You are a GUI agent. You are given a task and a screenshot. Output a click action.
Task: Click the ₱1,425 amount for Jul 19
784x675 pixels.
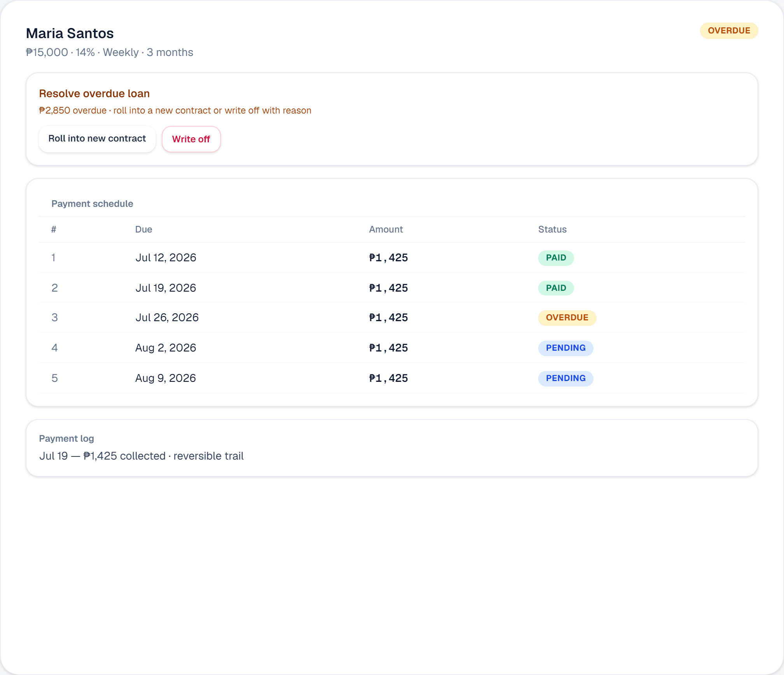(388, 288)
